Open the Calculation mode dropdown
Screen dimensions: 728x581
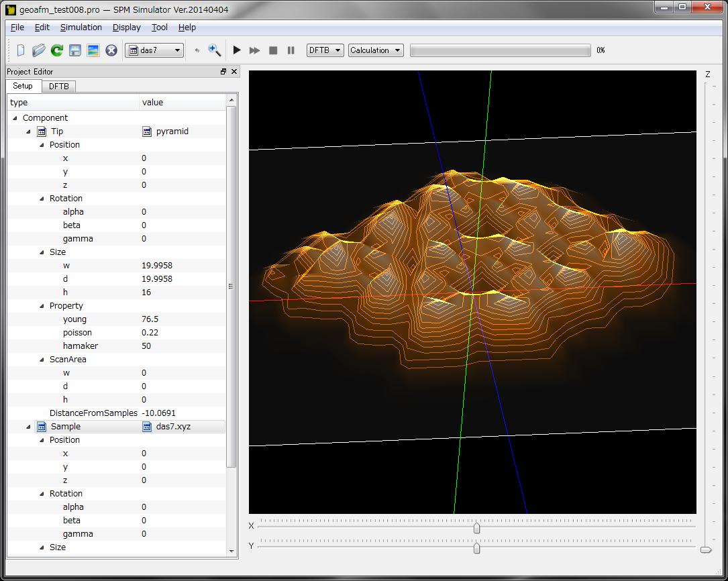[376, 50]
